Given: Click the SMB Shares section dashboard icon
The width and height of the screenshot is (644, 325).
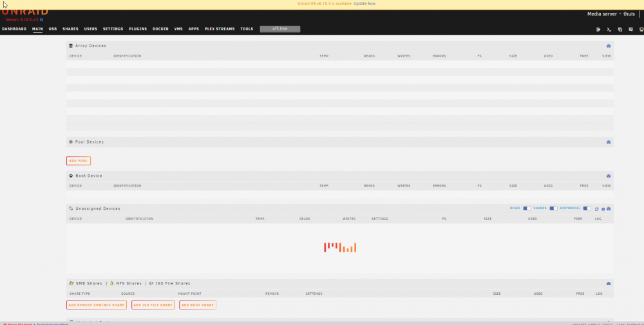Looking at the screenshot, I should (x=609, y=284).
